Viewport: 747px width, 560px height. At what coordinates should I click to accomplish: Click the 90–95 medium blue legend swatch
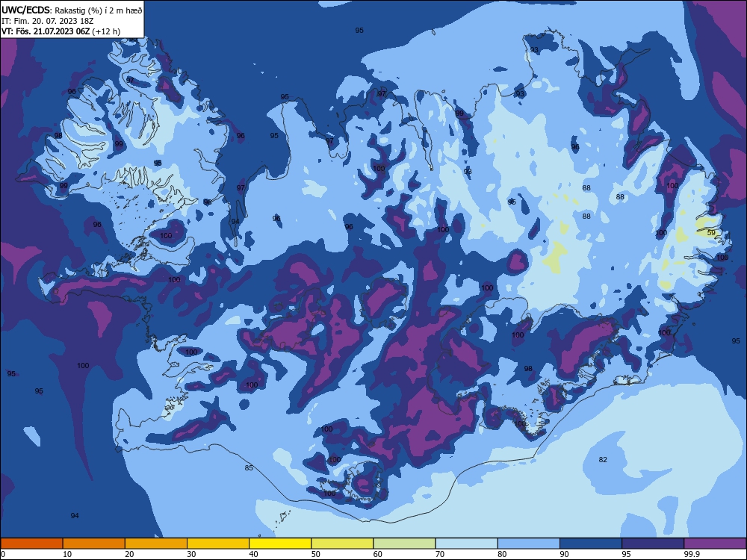tap(591, 544)
